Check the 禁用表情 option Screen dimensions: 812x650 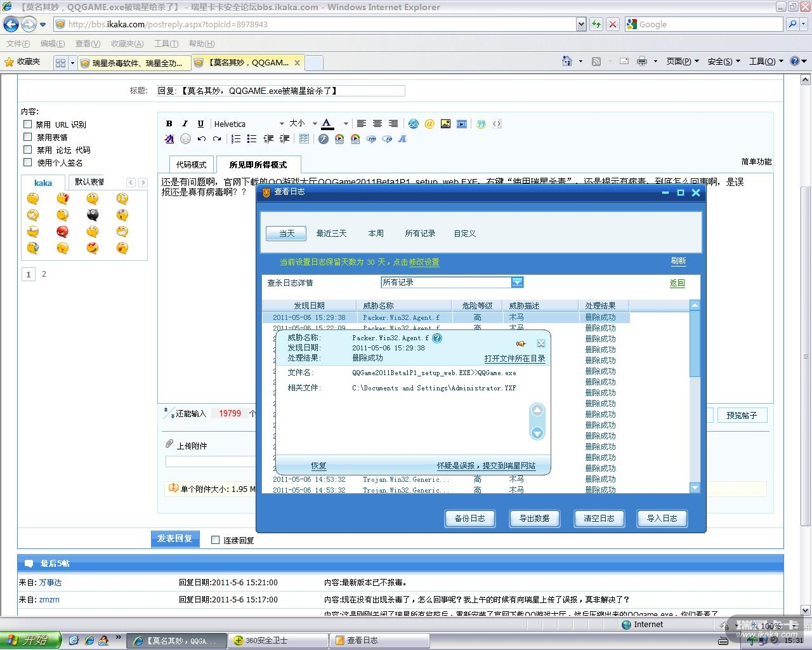click(x=28, y=137)
